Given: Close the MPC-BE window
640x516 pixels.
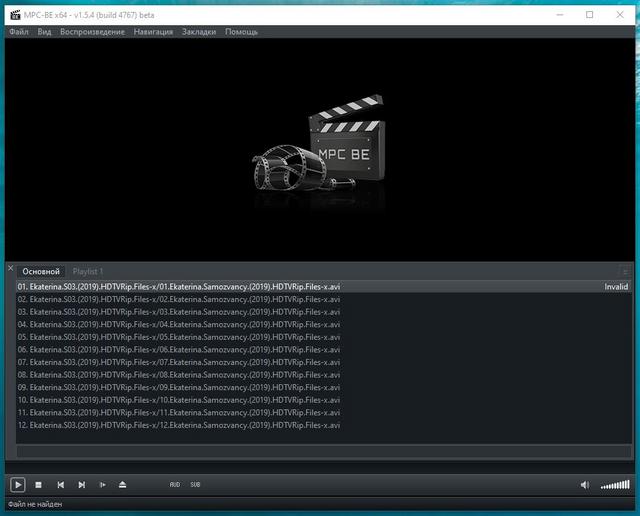Looking at the screenshot, I should click(x=620, y=15).
